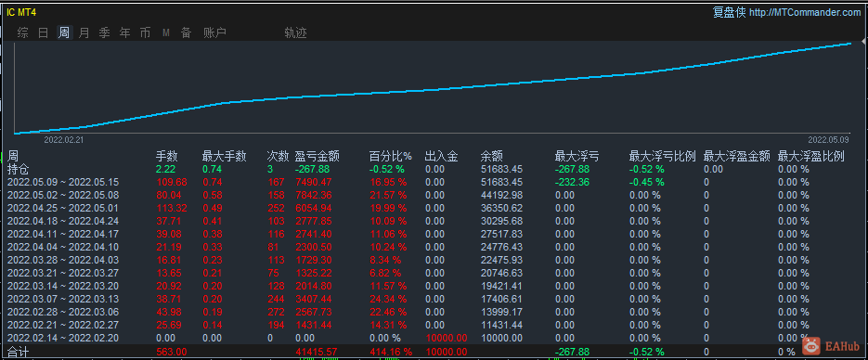Click the 最大浮亏 column header
868x360 pixels.
(x=577, y=157)
